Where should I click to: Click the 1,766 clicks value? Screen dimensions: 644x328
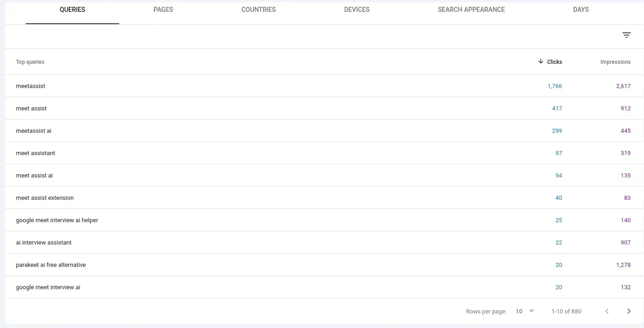(x=554, y=86)
